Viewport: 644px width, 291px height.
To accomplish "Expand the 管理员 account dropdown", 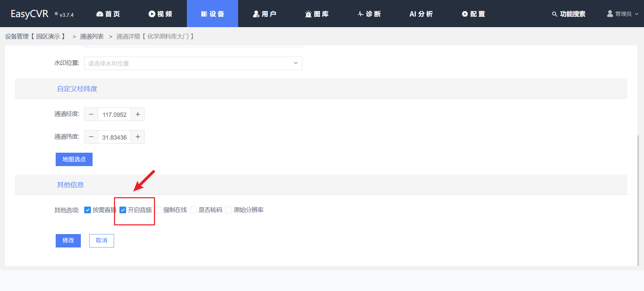I will coord(623,14).
